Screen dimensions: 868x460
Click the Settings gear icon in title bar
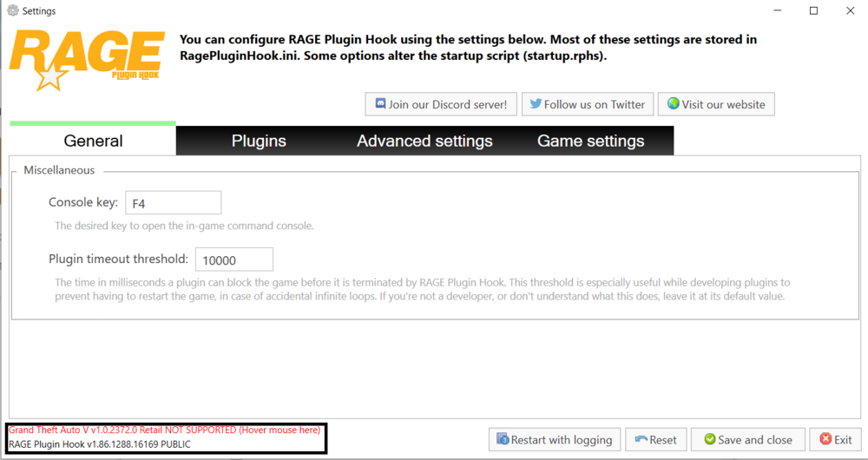tap(12, 11)
